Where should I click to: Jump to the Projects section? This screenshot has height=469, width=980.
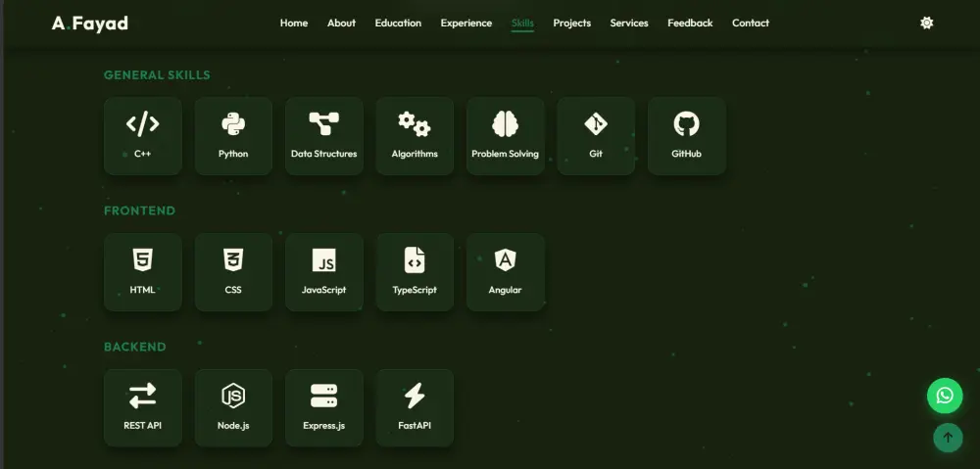[x=572, y=23]
